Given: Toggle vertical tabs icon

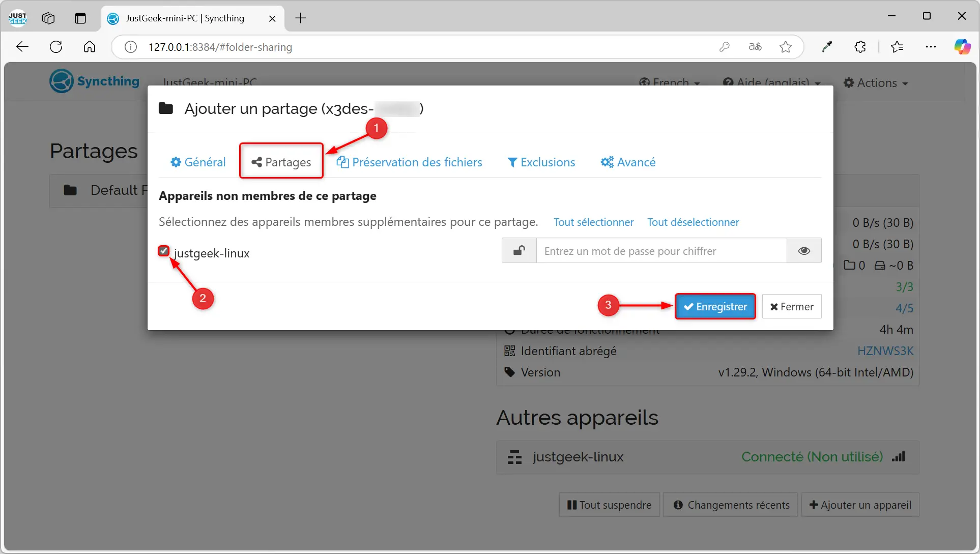Looking at the screenshot, I should [80, 18].
